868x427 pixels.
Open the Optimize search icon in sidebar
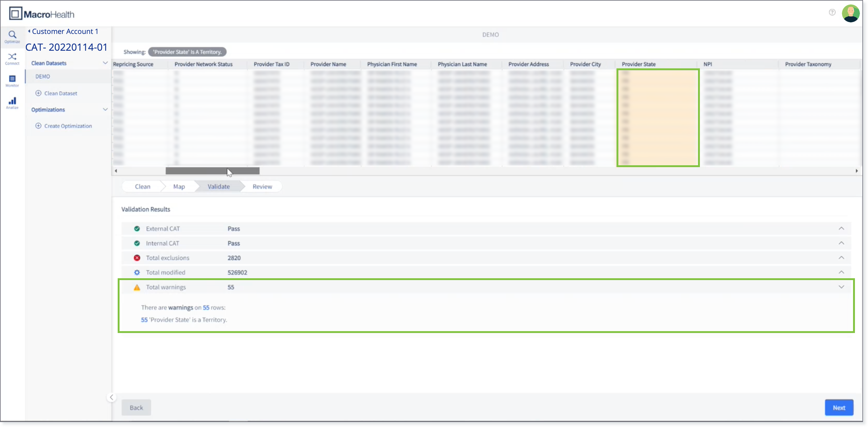[x=12, y=36]
